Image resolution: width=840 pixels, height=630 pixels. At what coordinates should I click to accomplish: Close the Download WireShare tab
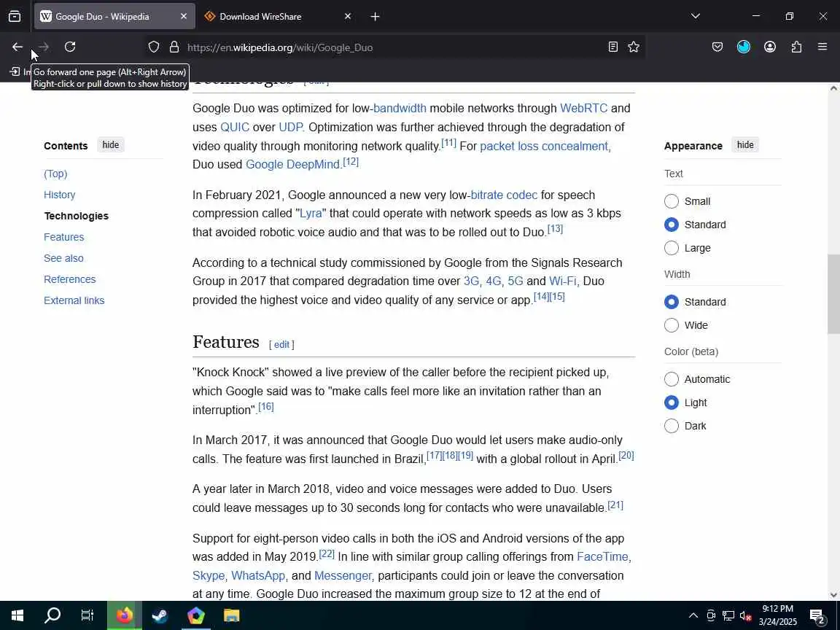tap(348, 17)
